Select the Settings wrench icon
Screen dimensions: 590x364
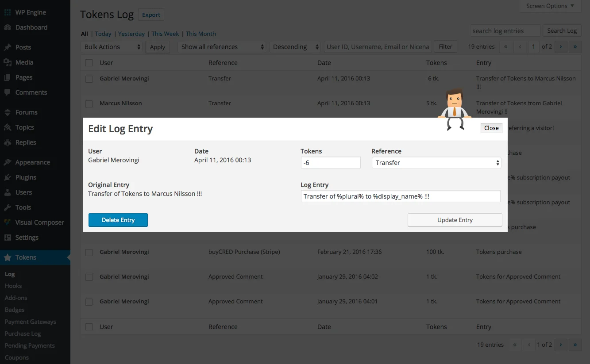(x=8, y=237)
